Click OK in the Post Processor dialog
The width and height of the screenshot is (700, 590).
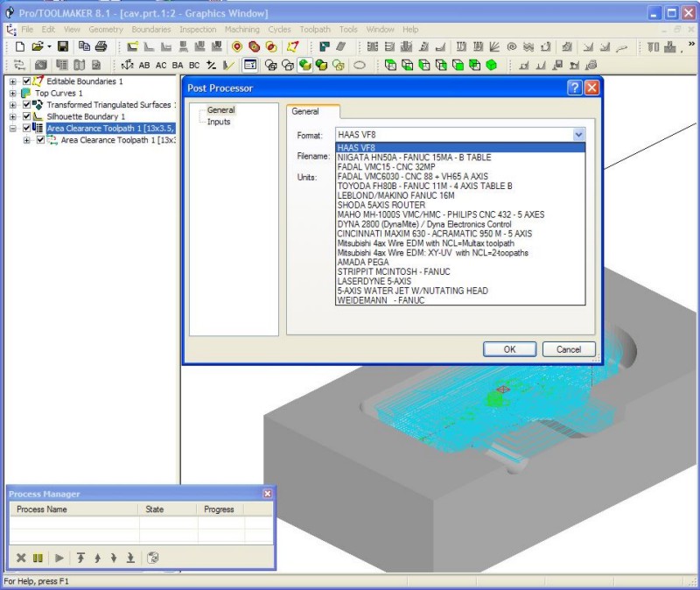(509, 349)
